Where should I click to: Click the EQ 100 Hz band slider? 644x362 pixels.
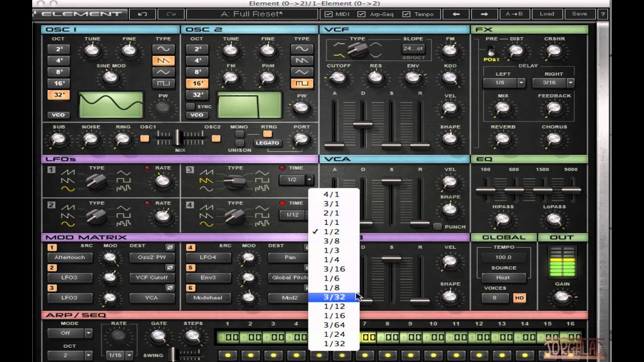pyautogui.click(x=486, y=190)
